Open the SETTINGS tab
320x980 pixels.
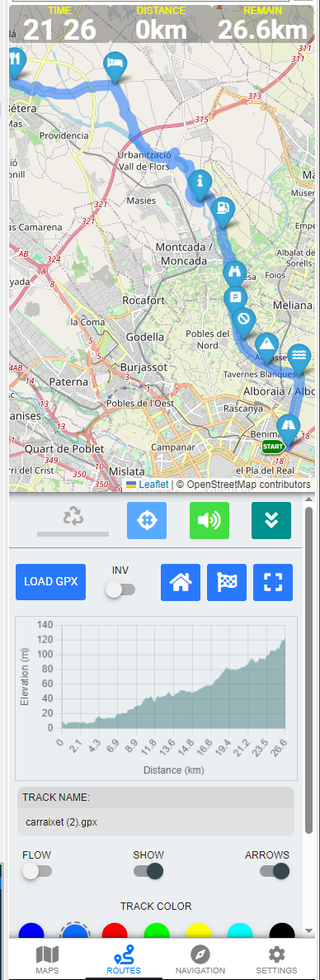coord(277,959)
